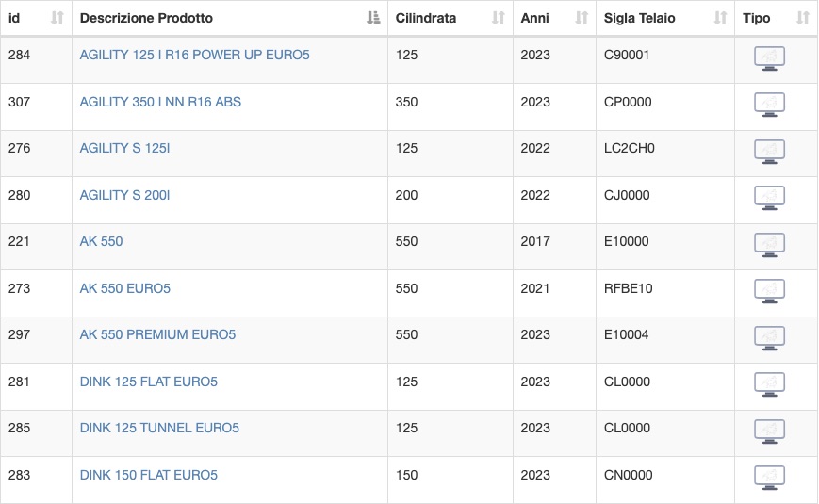Toggle sort on Descrizione Prodotto column
Image resolution: width=819 pixels, height=504 pixels.
(x=373, y=18)
